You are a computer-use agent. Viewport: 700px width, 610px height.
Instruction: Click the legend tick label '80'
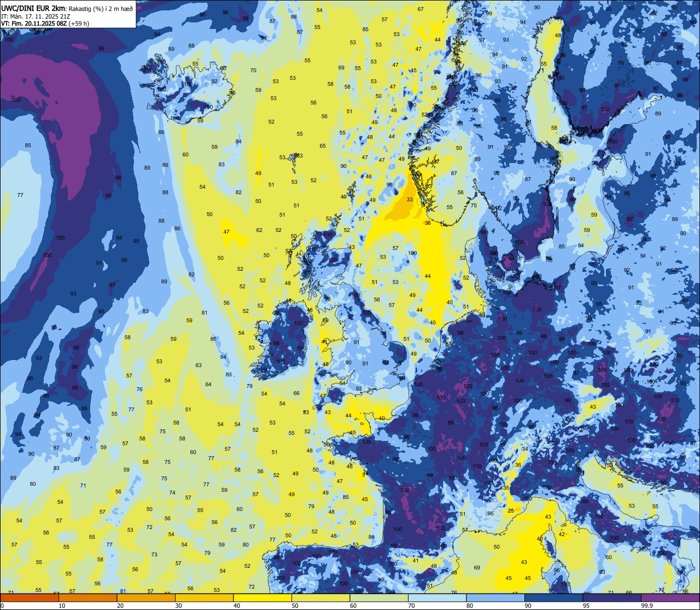[469, 606]
